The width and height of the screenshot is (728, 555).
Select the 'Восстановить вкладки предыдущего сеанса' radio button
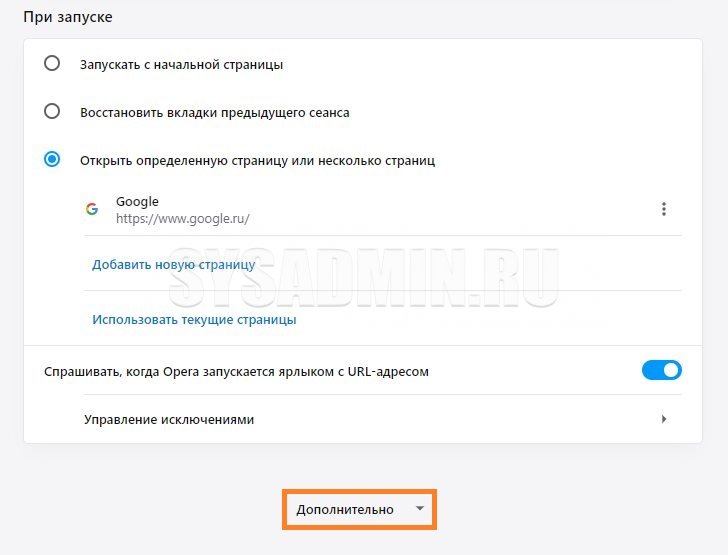pos(52,112)
